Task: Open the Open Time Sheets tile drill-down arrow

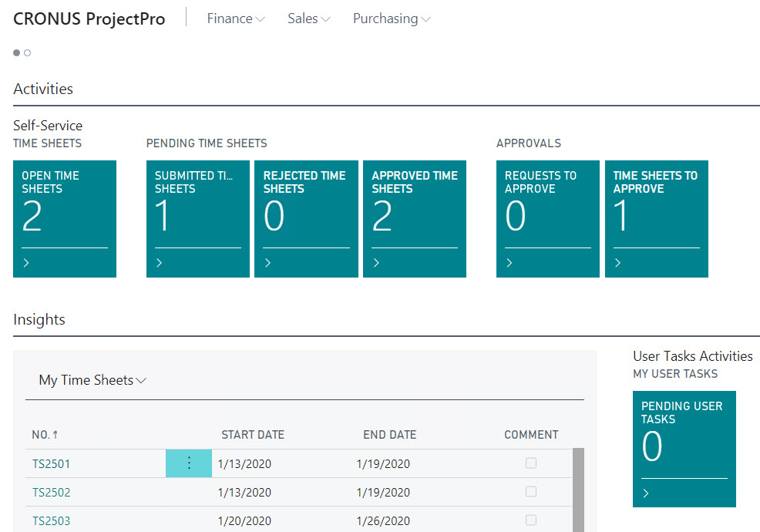Action: (25, 262)
